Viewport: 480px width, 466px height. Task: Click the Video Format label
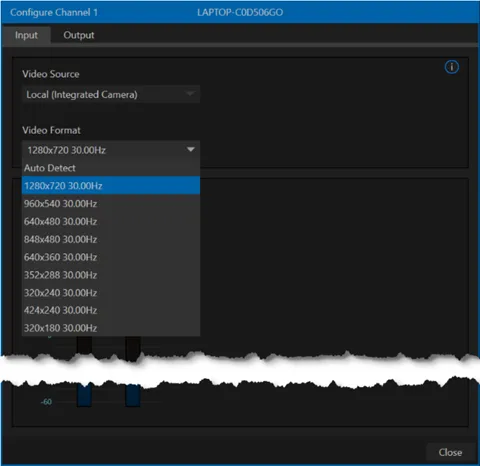tap(51, 130)
